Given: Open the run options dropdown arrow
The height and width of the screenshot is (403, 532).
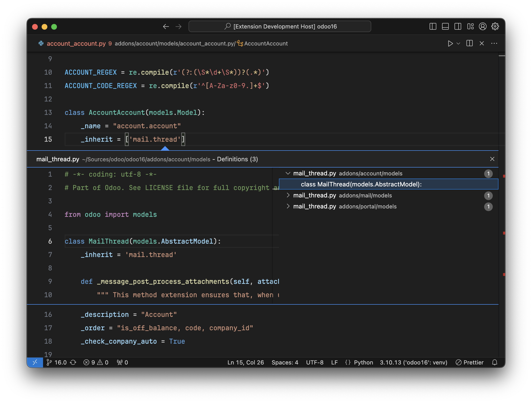Looking at the screenshot, I should (x=458, y=44).
